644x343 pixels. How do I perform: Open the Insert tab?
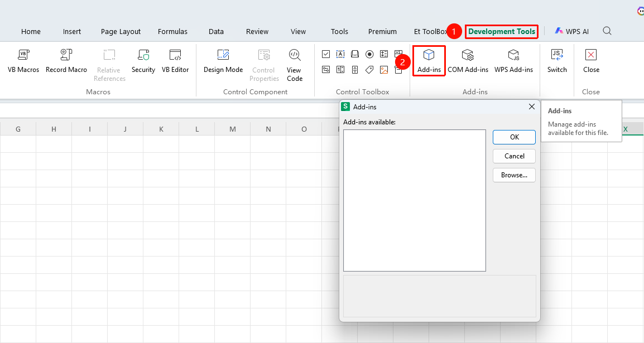click(x=72, y=32)
